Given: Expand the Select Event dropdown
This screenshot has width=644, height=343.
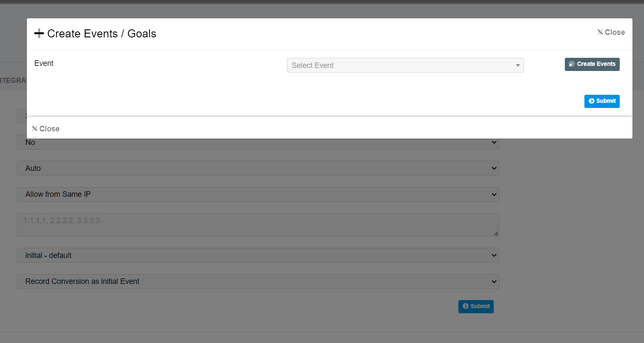Looking at the screenshot, I should click(x=405, y=65).
